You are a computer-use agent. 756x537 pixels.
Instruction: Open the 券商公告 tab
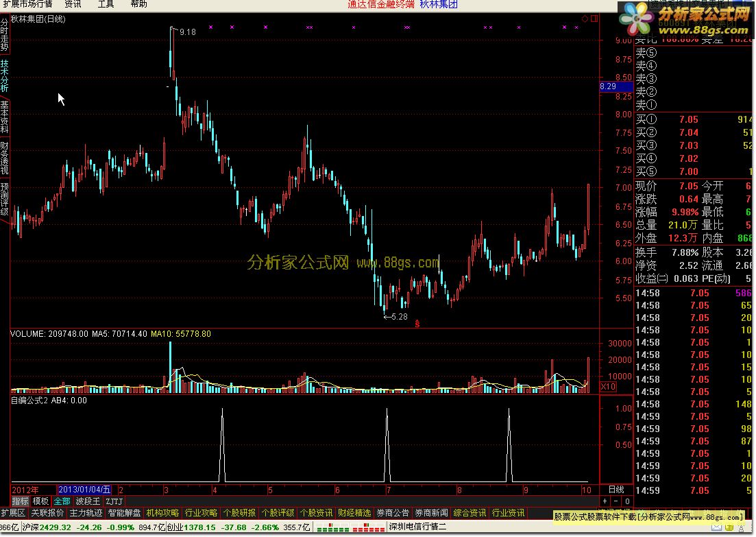[x=393, y=513]
